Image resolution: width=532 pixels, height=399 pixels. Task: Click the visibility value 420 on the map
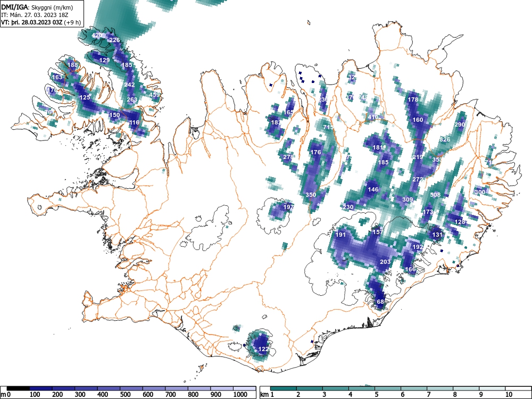click(x=97, y=35)
